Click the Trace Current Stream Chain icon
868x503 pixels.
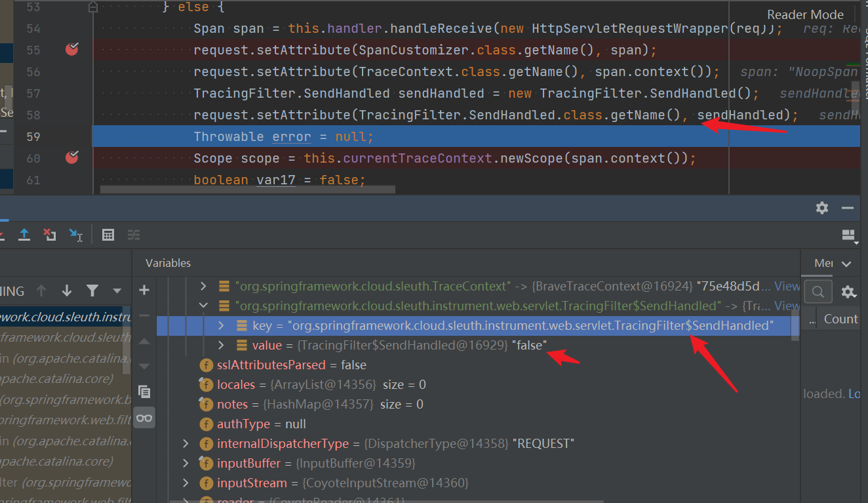click(x=134, y=234)
